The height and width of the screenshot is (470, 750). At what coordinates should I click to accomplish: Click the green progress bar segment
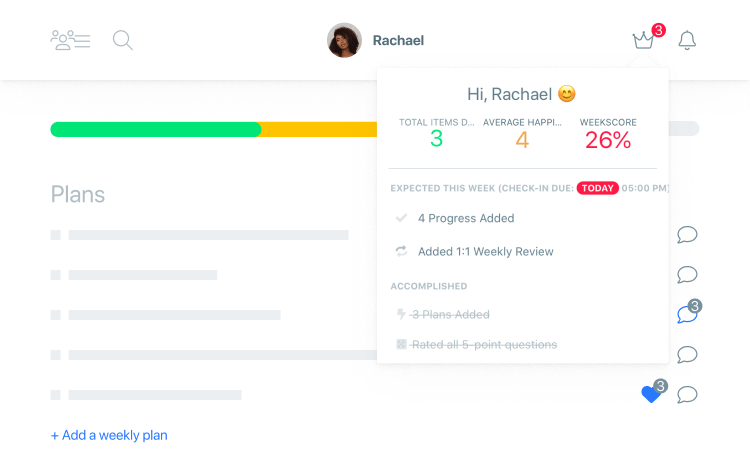pyautogui.click(x=156, y=129)
